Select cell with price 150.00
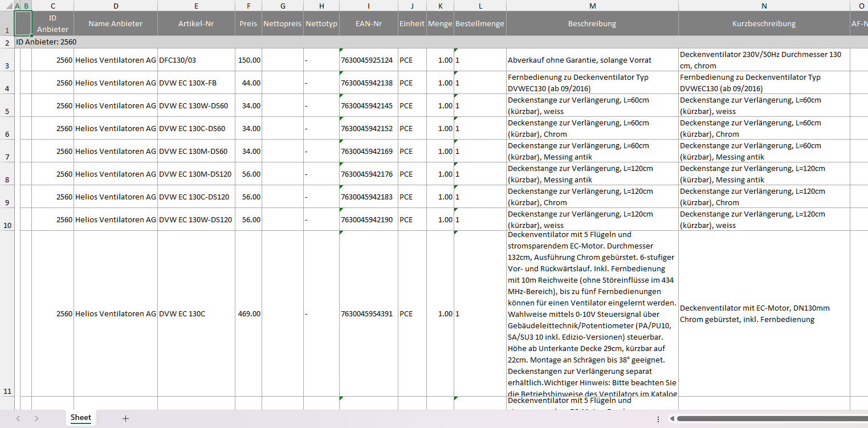 pyautogui.click(x=248, y=60)
